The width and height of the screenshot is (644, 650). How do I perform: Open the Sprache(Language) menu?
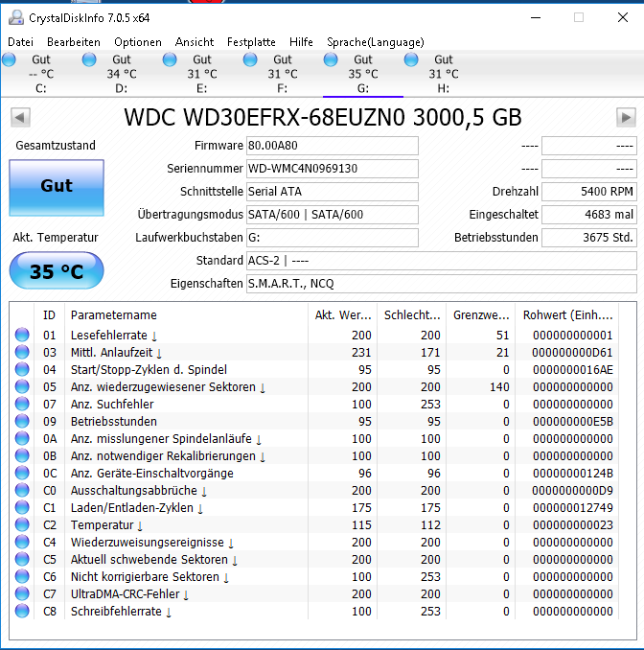375,42
